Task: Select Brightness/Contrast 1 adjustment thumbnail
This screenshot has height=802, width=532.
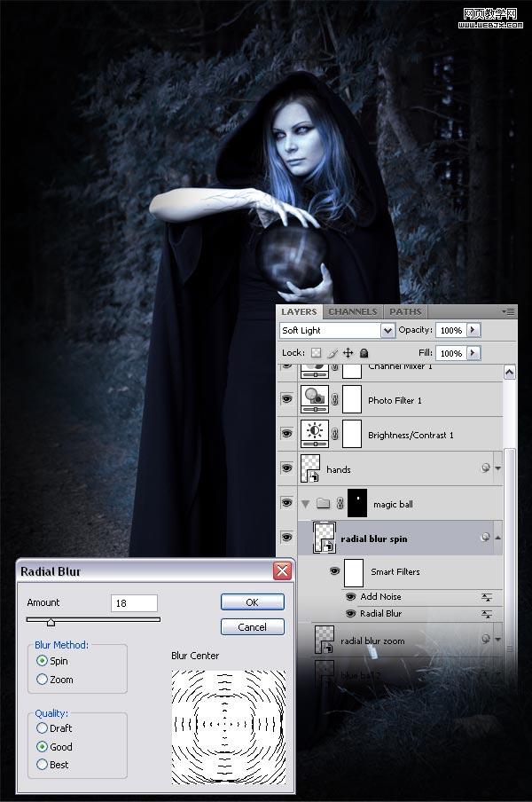Action: (315, 434)
